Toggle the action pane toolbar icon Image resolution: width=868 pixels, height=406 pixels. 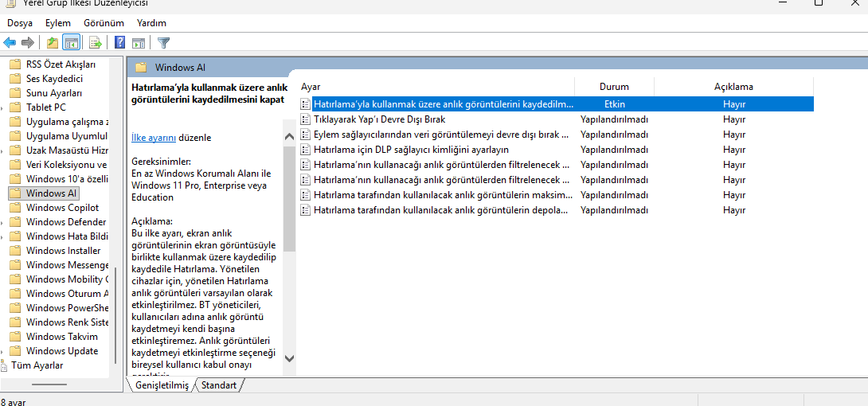click(139, 42)
